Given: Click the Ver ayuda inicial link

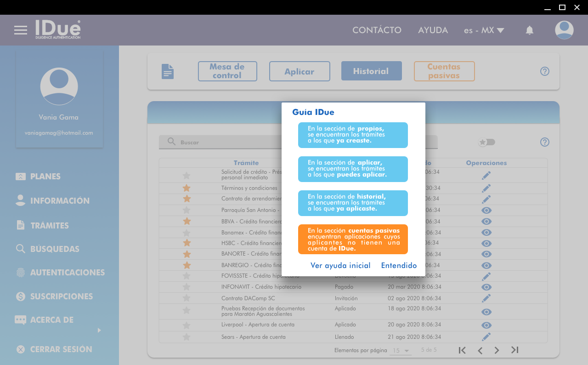Looking at the screenshot, I should coord(340,266).
